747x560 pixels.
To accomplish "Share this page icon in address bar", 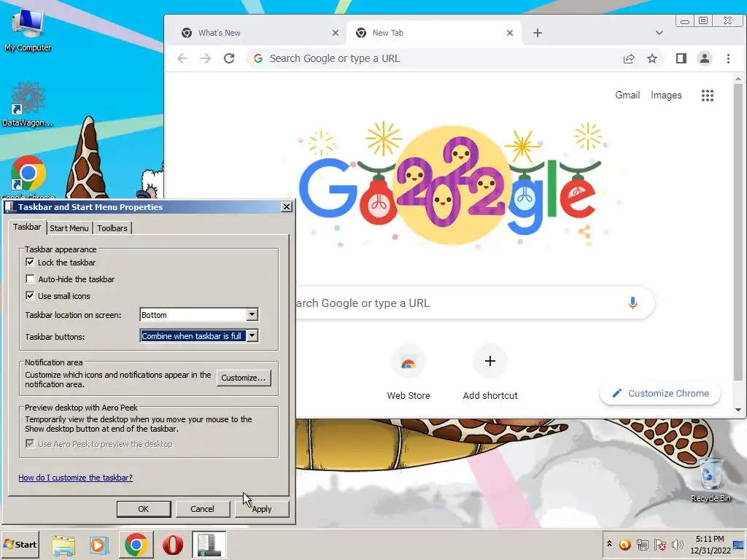I will pyautogui.click(x=629, y=58).
